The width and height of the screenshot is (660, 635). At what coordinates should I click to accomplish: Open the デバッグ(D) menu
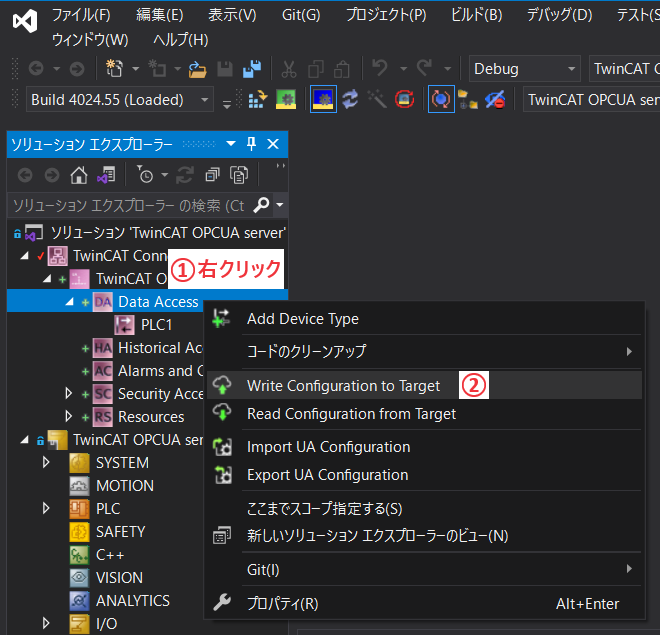(x=559, y=15)
